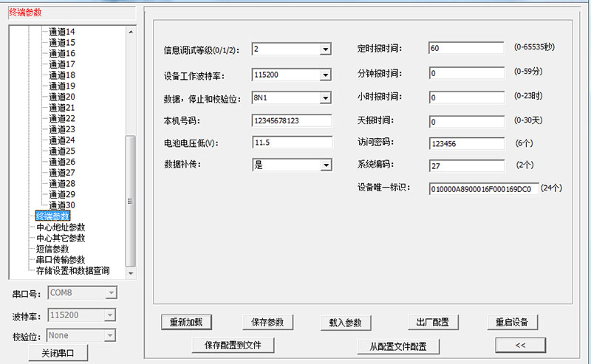Image resolution: width=591 pixels, height=364 pixels.
Task: Select 通道21 in the tree
Action: 62,108
